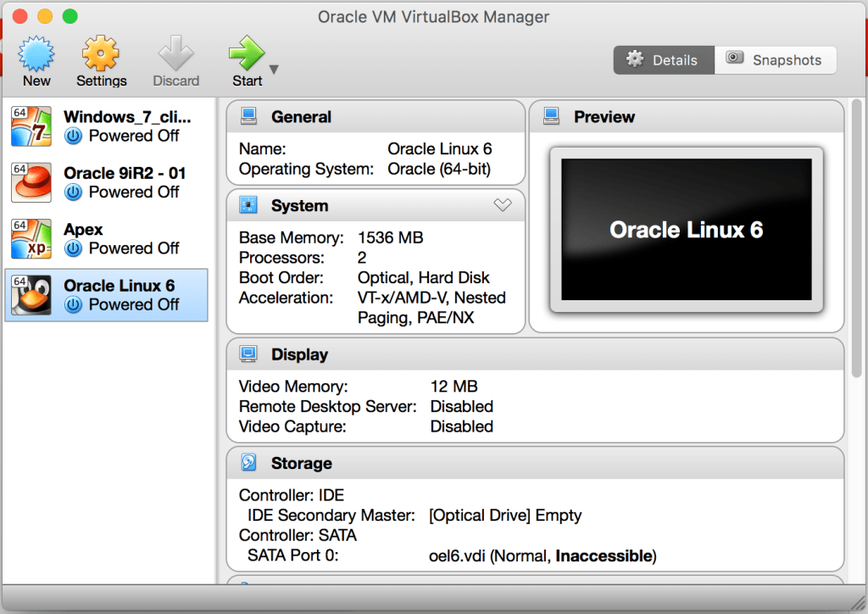Click the Preview section monitor icon
Image resolution: width=868 pixels, height=614 pixels.
coord(551,116)
